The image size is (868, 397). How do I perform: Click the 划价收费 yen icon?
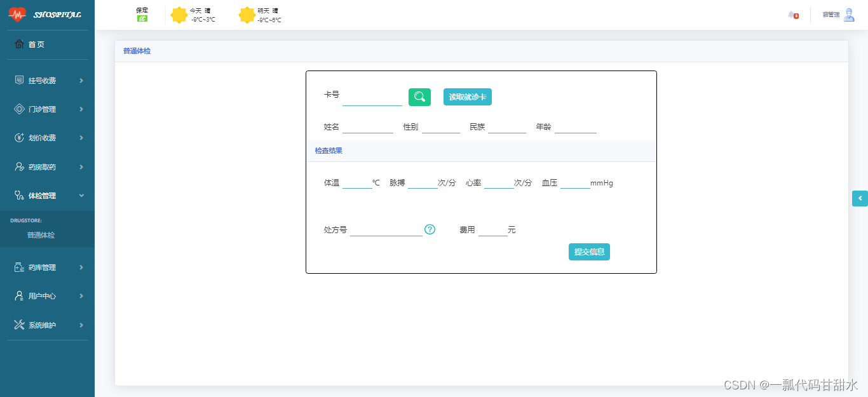19,138
